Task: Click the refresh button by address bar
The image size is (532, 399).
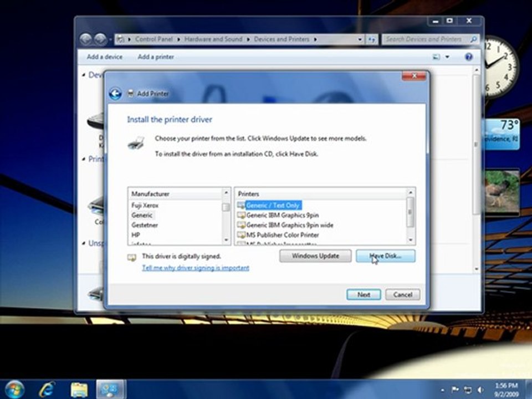Action: point(372,40)
